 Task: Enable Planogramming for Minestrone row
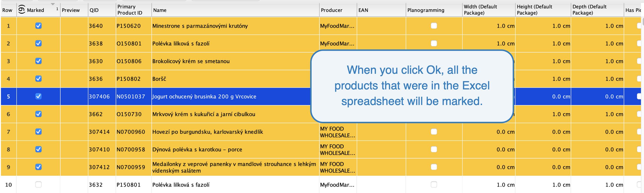(x=434, y=26)
